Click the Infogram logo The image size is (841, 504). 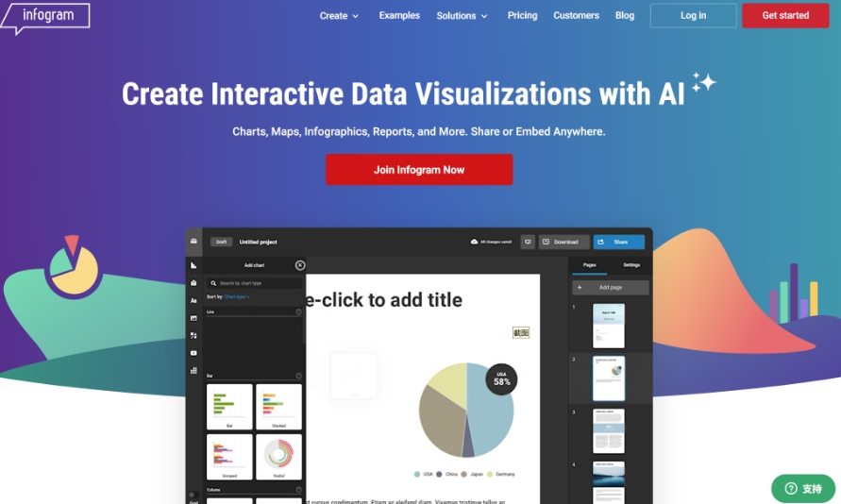(x=45, y=18)
